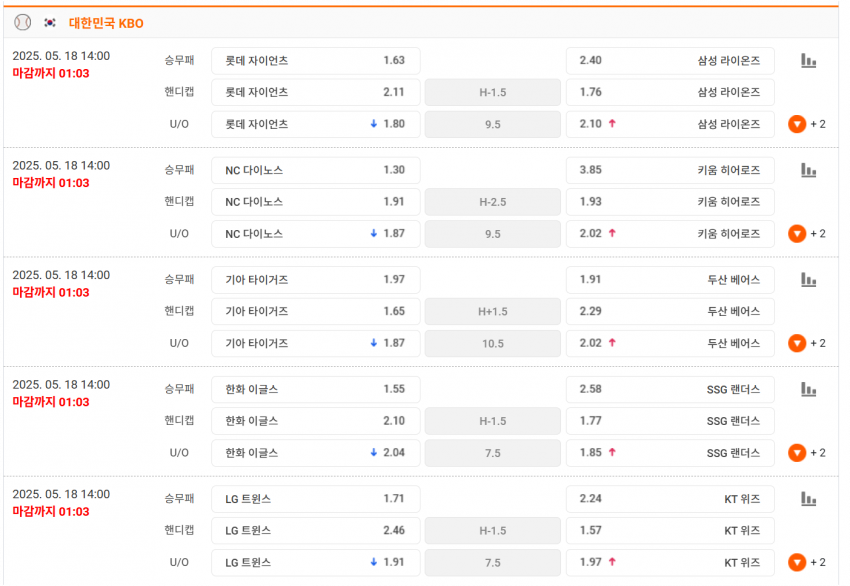This screenshot has height=586, width=850.
Task: Open statistics chart for Kia Tigers match
Action: 808,280
